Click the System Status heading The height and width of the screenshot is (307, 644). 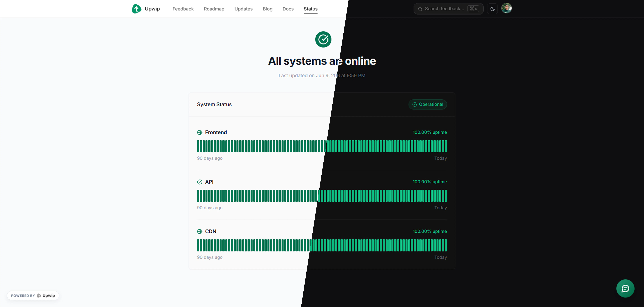[x=214, y=105]
